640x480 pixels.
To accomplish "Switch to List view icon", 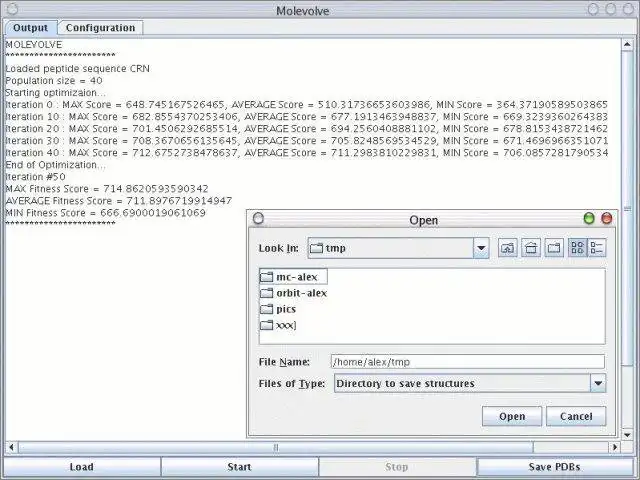I will point(578,248).
